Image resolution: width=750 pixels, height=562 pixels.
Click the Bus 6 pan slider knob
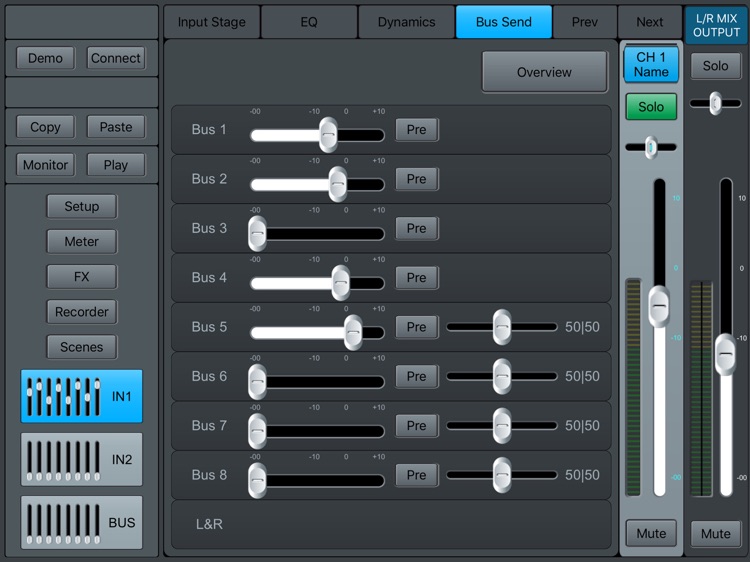[502, 376]
